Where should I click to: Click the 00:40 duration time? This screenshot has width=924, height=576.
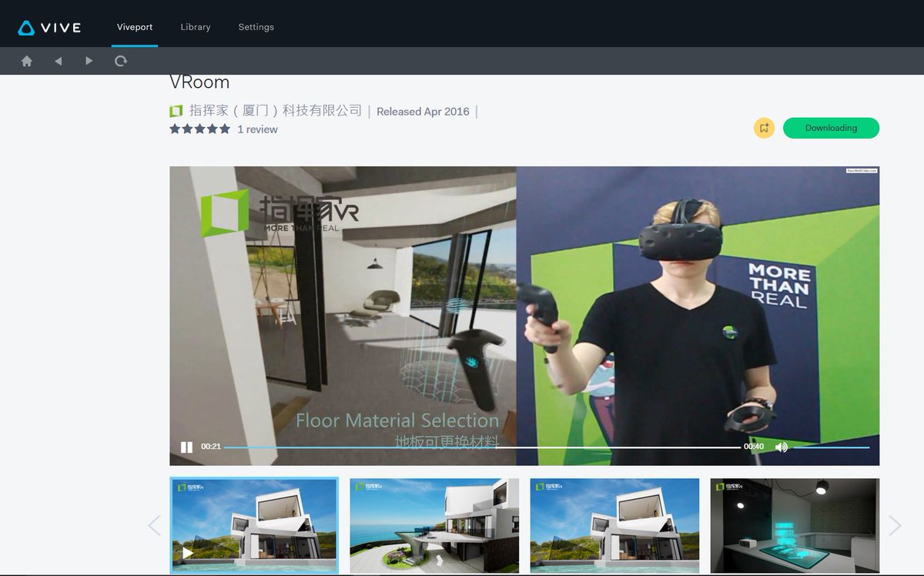[754, 447]
